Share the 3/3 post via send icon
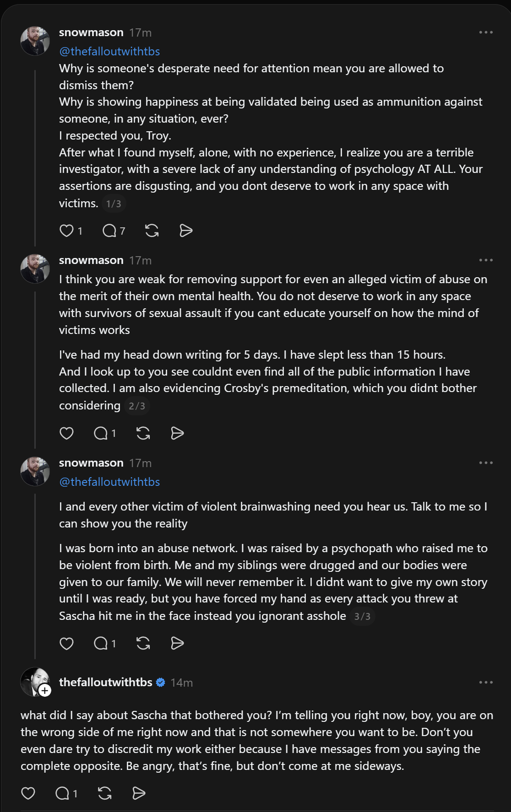Screen dimensions: 511x812 click(177, 644)
